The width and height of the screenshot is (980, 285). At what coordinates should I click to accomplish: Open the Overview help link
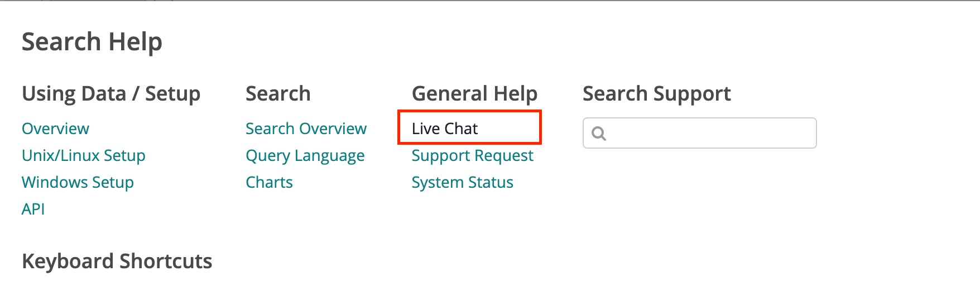[55, 129]
